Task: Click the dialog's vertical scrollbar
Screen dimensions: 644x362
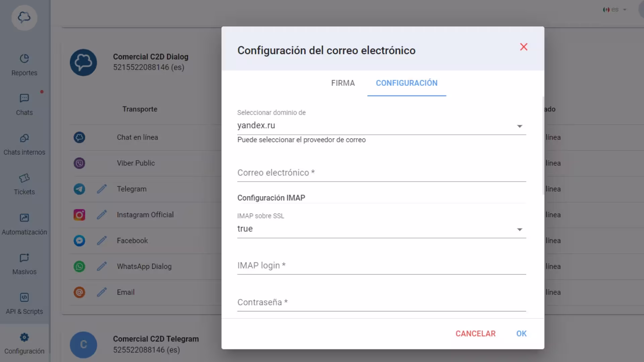Action: click(x=543, y=146)
